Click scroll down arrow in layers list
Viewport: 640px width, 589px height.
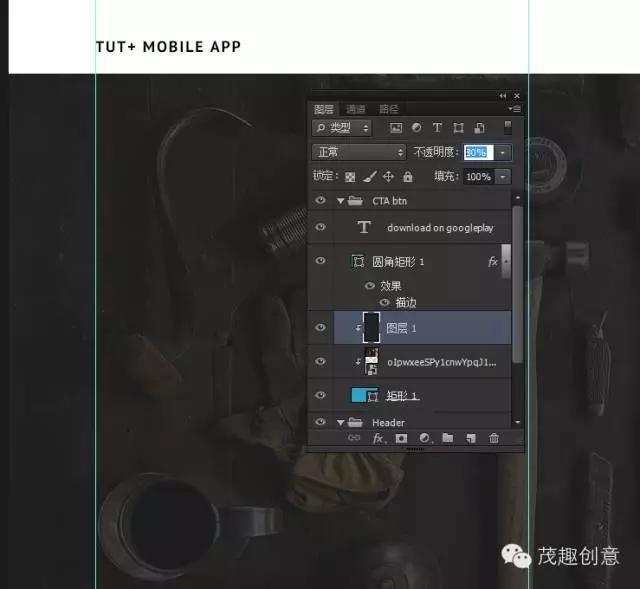pos(518,422)
